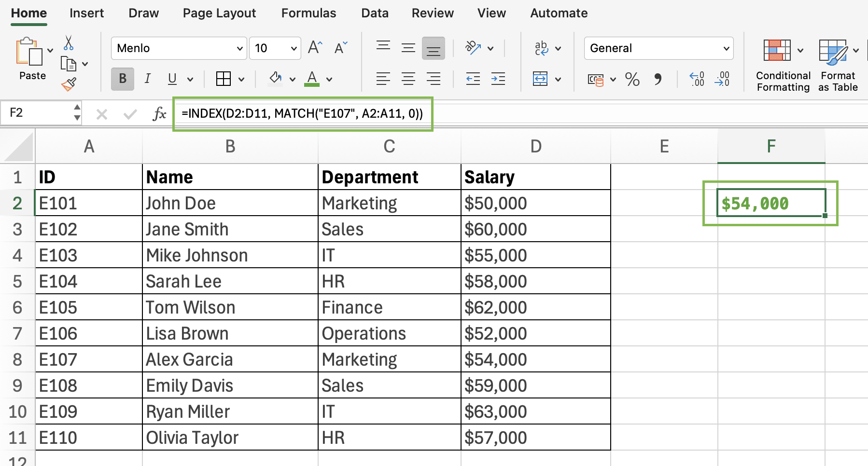Click the Cut scissors icon
The width and height of the screenshot is (868, 466).
69,43
